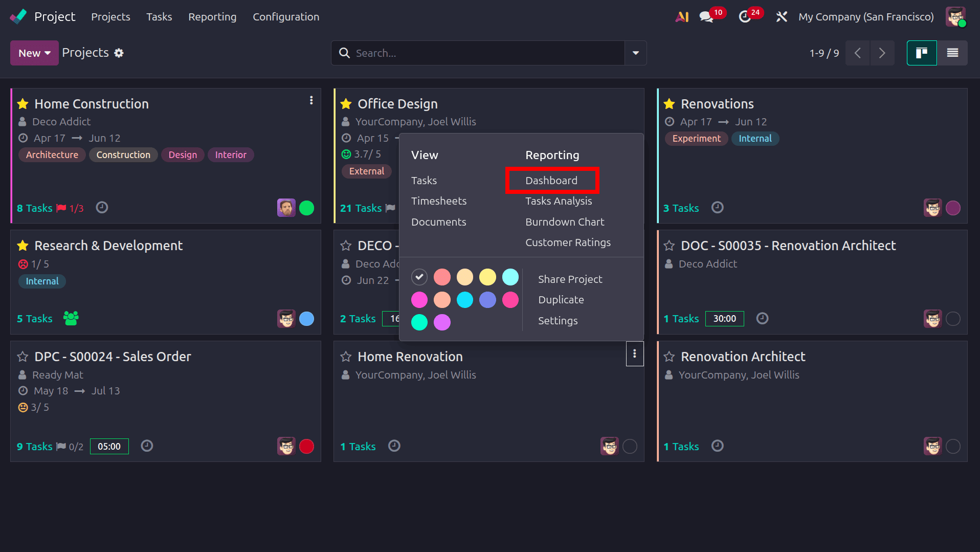
Task: Open the AI assistant icon in top bar
Action: coord(682,17)
